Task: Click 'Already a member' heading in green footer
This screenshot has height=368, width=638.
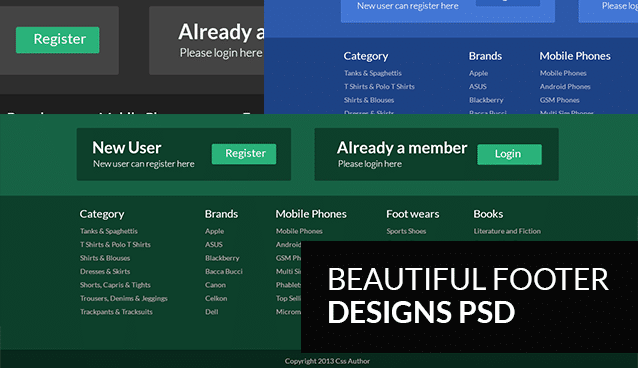Action: click(402, 148)
